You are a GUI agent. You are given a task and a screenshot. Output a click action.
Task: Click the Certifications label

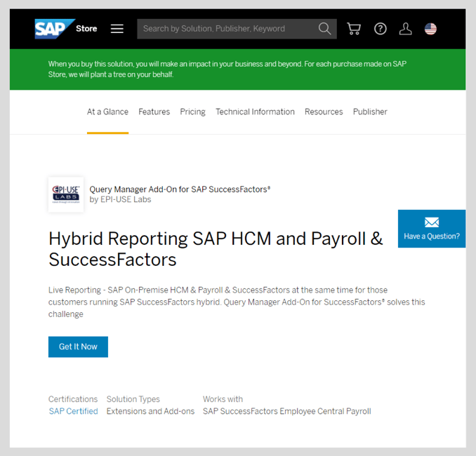tap(73, 399)
